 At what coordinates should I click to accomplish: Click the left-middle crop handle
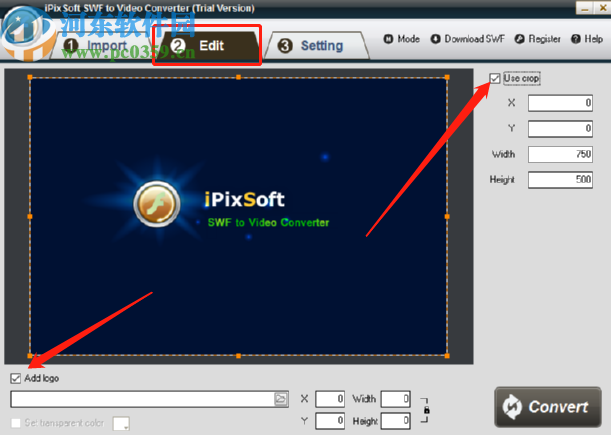30,216
